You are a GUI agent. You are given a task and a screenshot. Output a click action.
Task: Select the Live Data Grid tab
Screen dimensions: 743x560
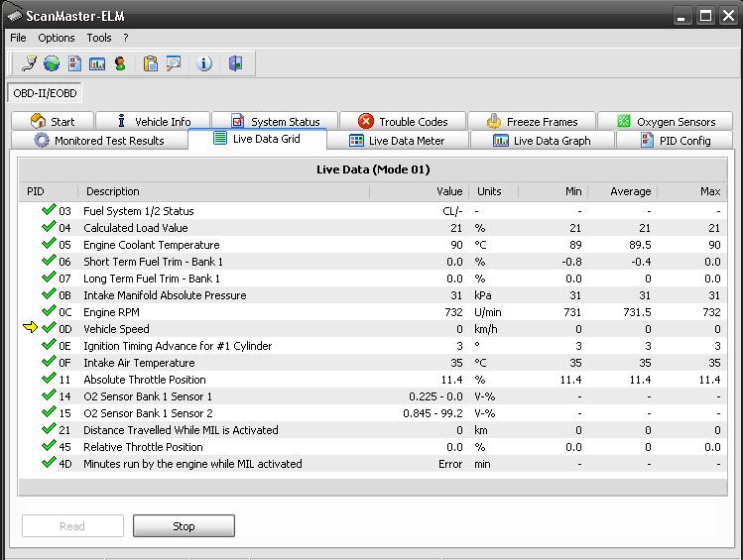(257, 139)
